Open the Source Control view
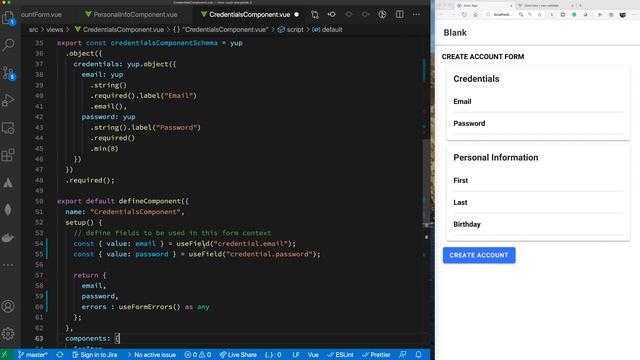This screenshot has width=640, height=360. pyautogui.click(x=8, y=73)
